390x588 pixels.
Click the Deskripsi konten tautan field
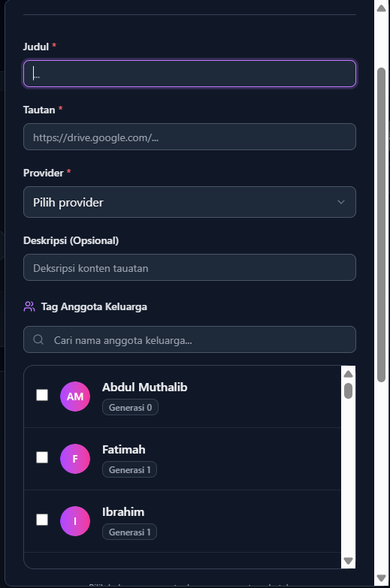189,267
